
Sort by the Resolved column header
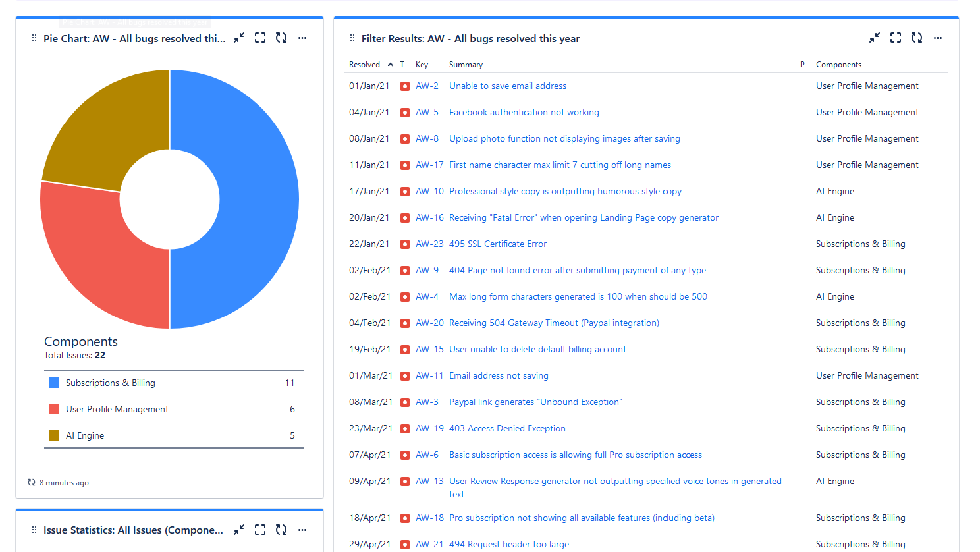[x=371, y=65]
